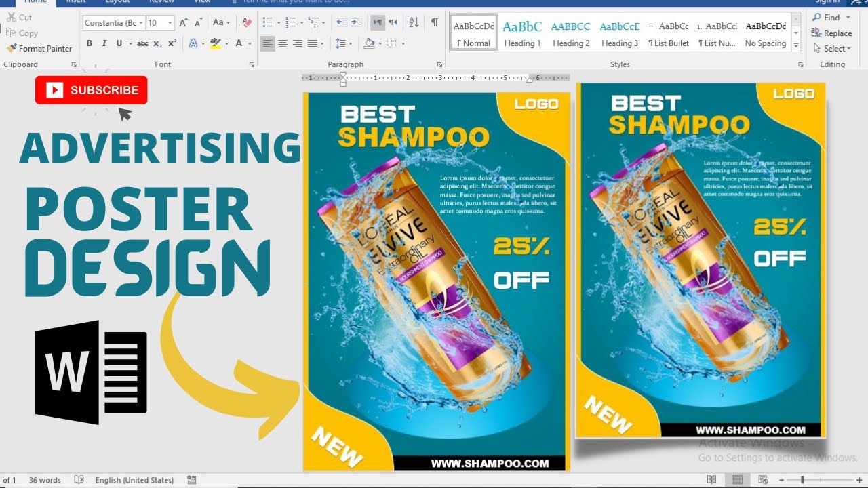Enable right-to-left text direction
The height and width of the screenshot is (488, 868).
tap(393, 22)
